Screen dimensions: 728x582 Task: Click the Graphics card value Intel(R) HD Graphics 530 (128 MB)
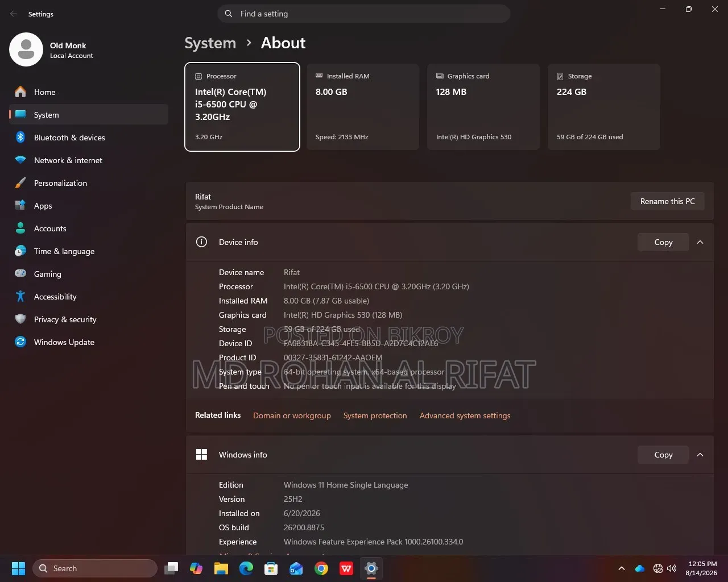(x=343, y=315)
